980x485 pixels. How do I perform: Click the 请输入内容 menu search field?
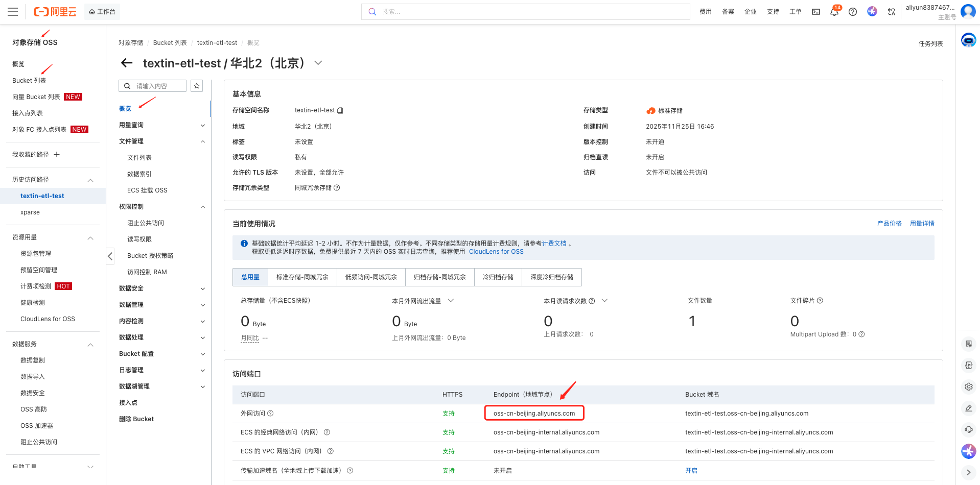pyautogui.click(x=158, y=86)
